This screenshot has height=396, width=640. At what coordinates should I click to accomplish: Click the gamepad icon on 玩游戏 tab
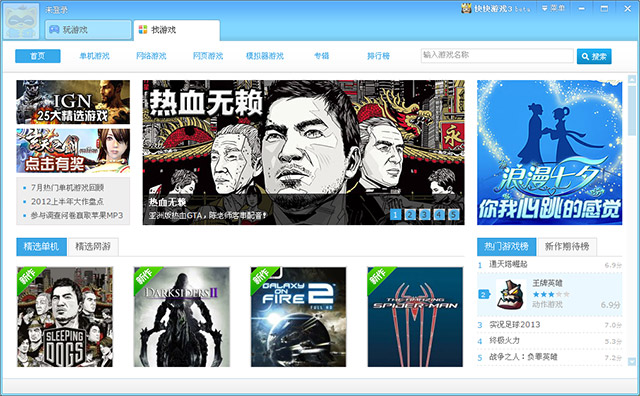coord(54,29)
